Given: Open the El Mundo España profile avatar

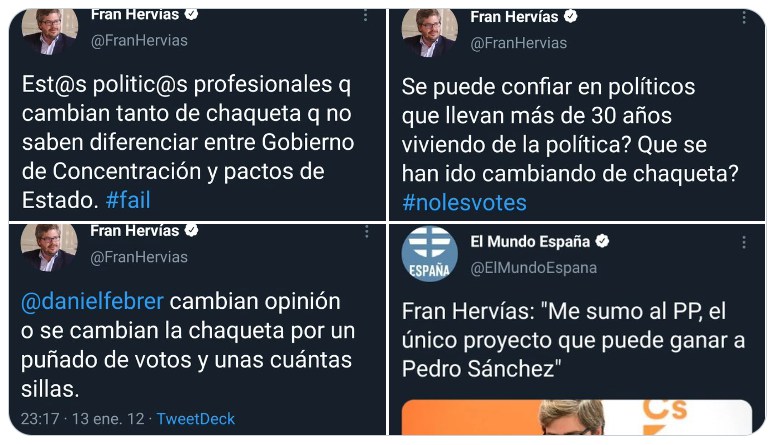Looking at the screenshot, I should (x=429, y=254).
